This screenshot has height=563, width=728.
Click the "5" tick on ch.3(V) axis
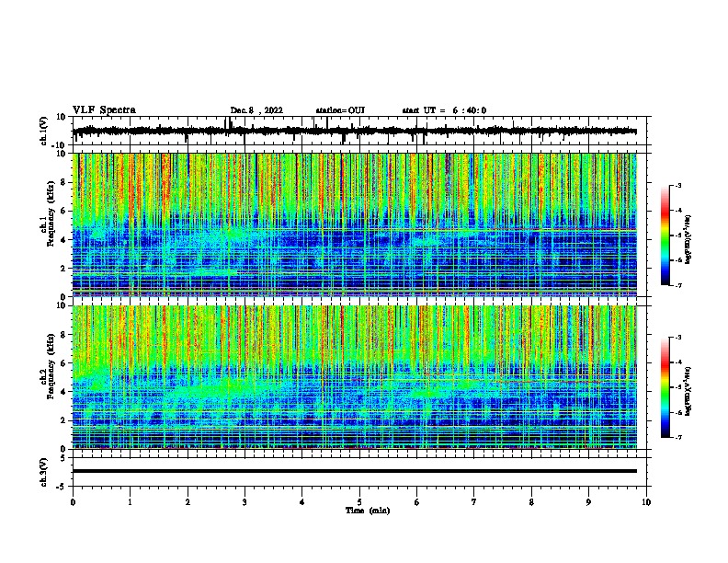click(64, 458)
